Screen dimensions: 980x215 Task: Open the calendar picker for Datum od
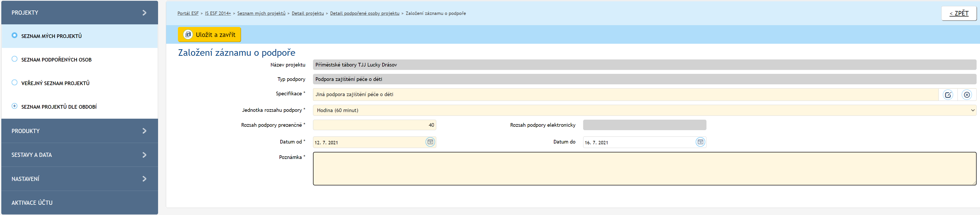(430, 142)
